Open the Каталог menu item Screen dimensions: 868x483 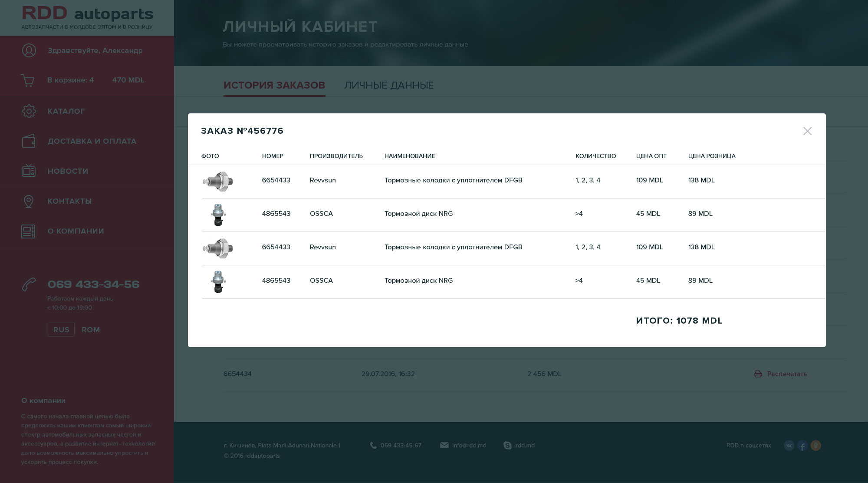[x=66, y=111]
